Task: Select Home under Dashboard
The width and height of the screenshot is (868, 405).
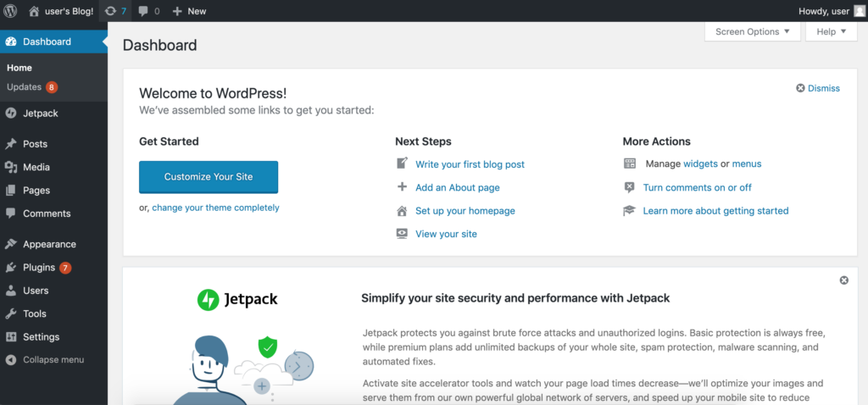Action: [x=19, y=68]
